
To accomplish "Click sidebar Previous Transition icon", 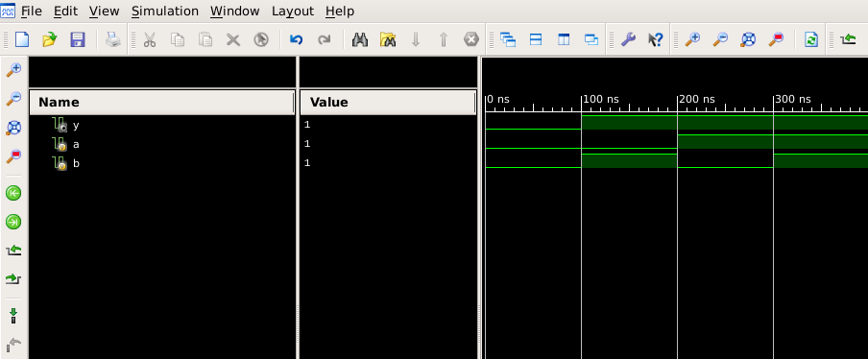I will (x=13, y=251).
